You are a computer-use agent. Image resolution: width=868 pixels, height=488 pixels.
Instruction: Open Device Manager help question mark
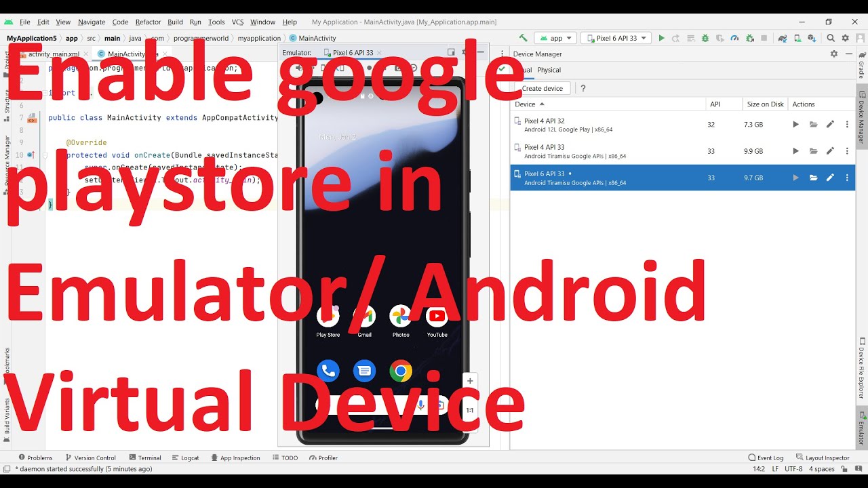click(x=583, y=88)
